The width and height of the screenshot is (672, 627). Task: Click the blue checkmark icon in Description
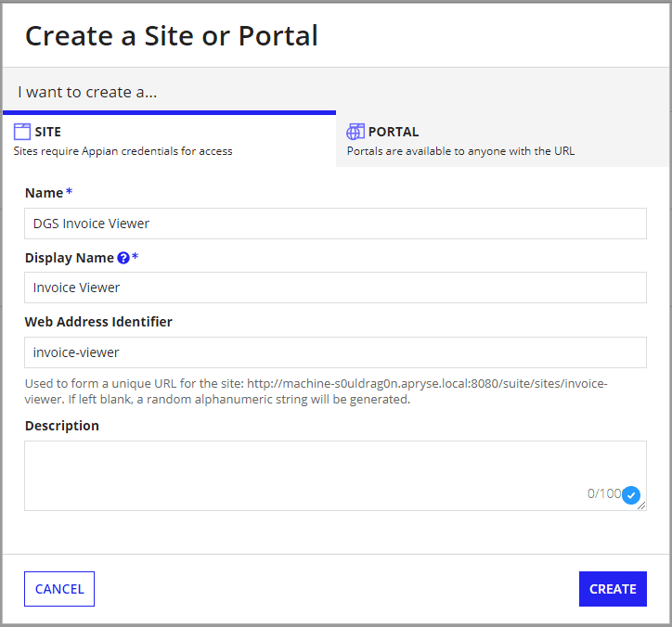click(632, 495)
